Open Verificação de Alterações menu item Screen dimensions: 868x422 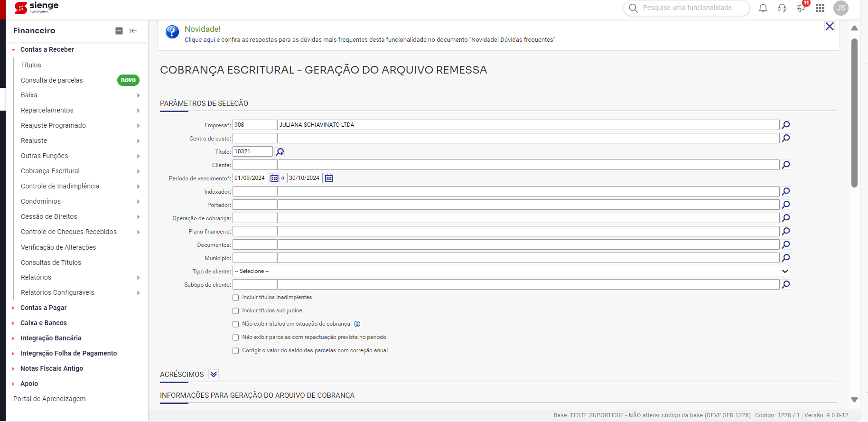point(58,247)
